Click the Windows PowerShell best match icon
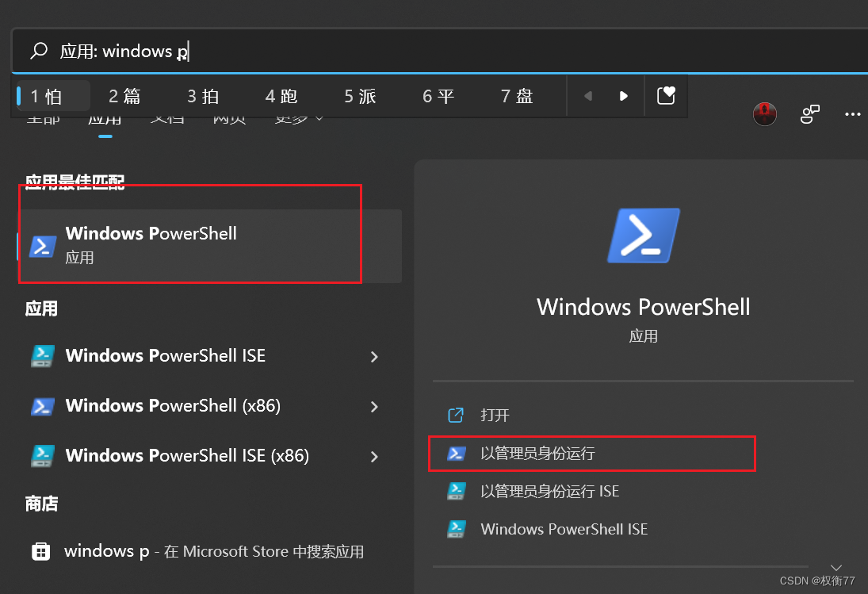The height and width of the screenshot is (594, 868). (x=43, y=247)
